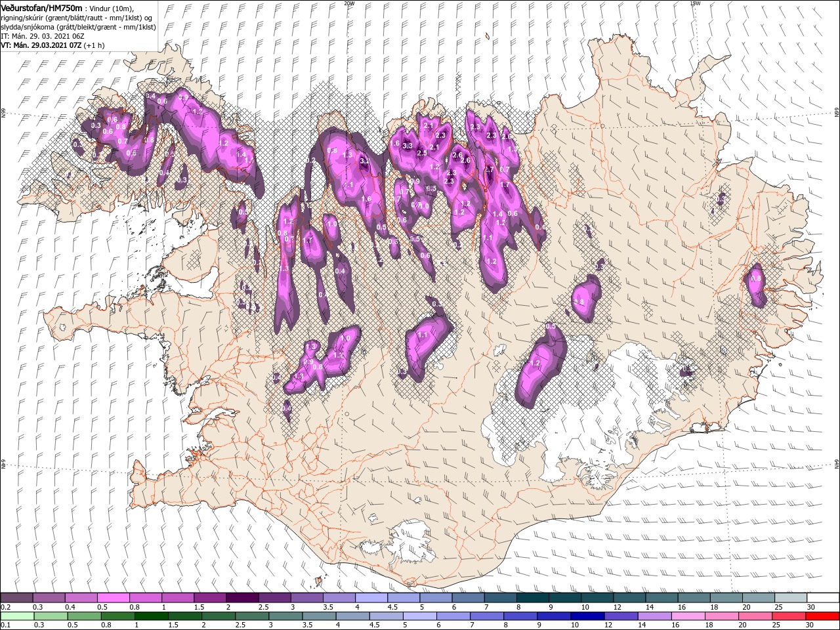Click the 64N latitude label on right edge
Screen dimensions: 840x630
(x=837, y=463)
